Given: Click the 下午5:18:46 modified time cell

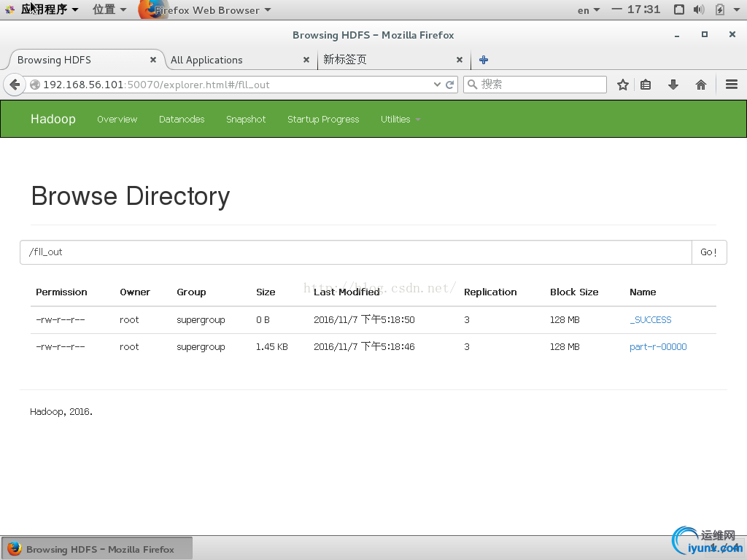Looking at the screenshot, I should (x=364, y=346).
